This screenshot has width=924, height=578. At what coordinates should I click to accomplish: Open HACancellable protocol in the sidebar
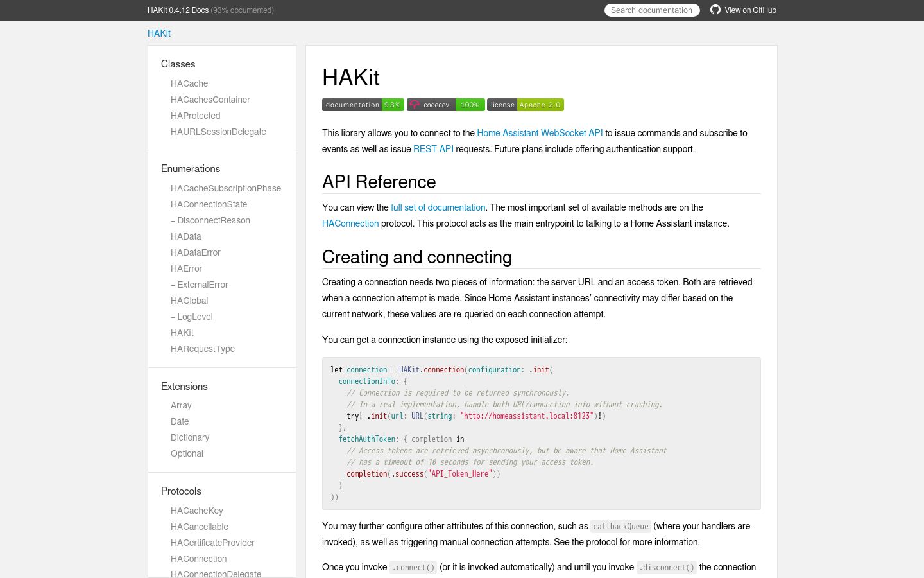200,527
